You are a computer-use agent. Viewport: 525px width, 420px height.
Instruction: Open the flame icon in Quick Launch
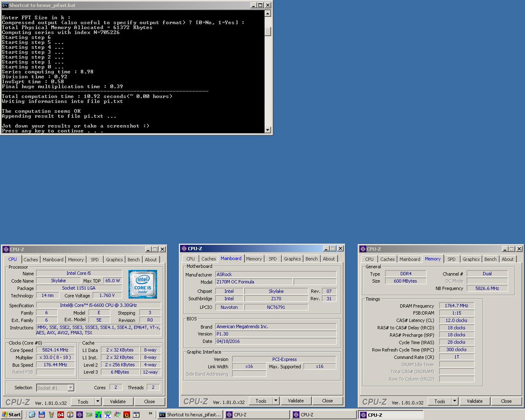point(127,415)
